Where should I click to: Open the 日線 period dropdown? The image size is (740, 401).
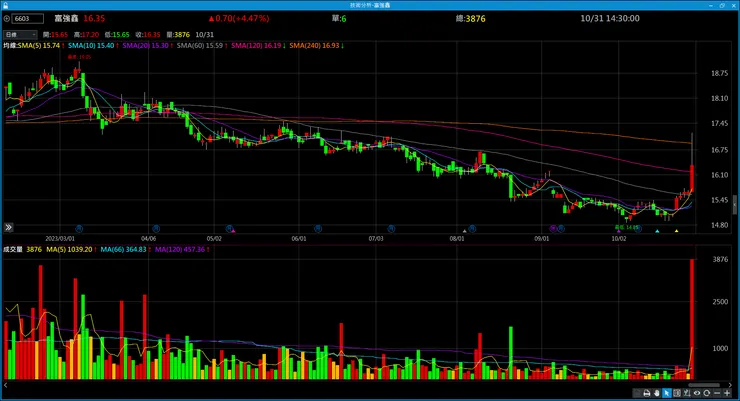click(x=20, y=34)
